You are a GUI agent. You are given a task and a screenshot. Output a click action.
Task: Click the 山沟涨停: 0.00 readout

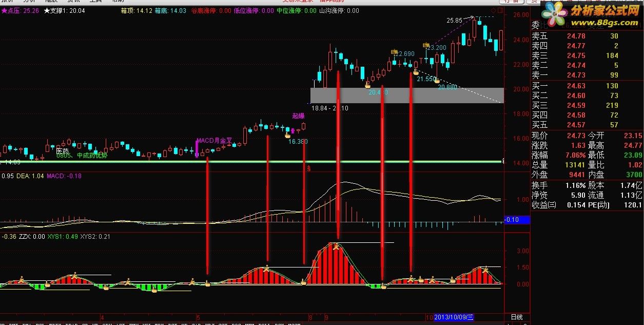(x=339, y=10)
